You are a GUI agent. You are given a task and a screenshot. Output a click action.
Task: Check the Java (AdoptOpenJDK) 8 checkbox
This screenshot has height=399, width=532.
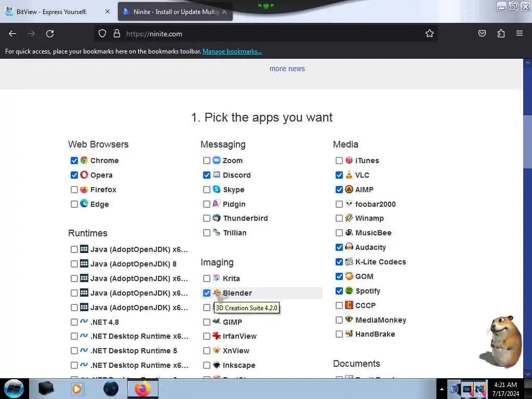(x=74, y=264)
